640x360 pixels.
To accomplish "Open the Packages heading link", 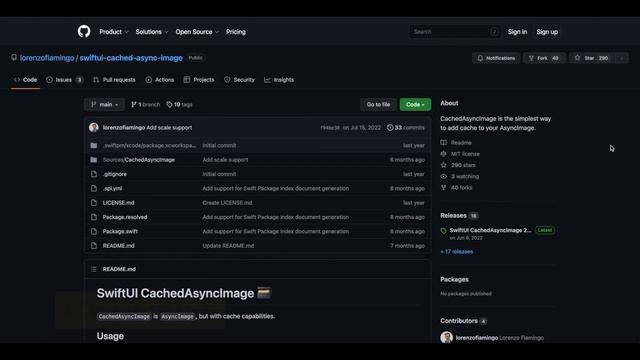I will 454,279.
